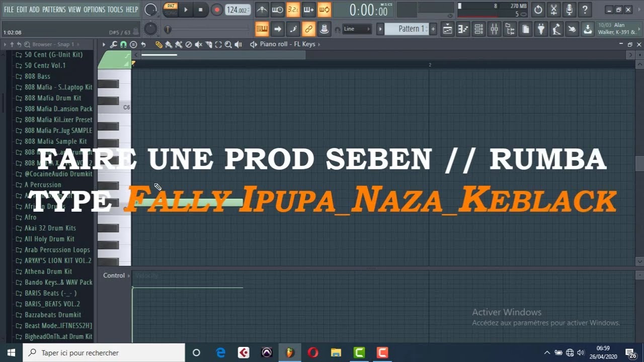Open the VIEW menu
Screen dimensions: 644x362
coord(74,10)
